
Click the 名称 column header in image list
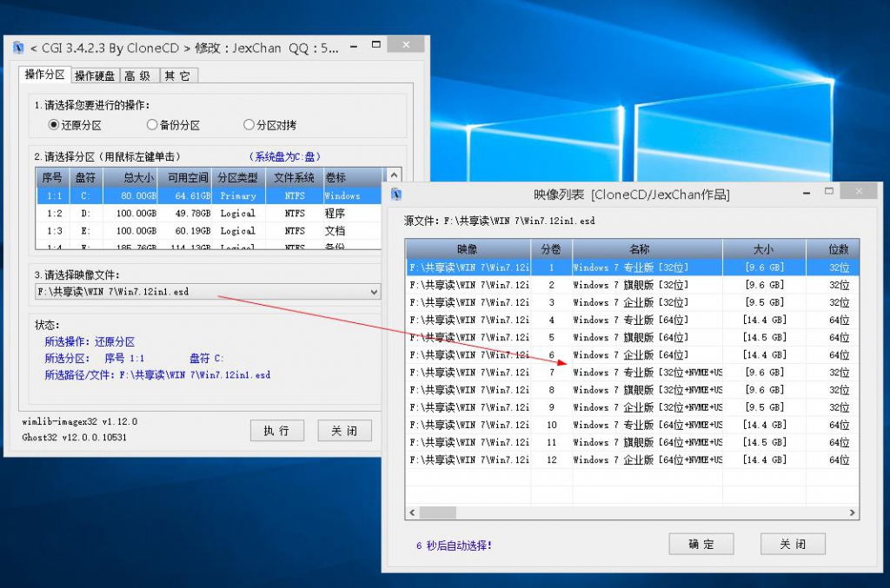647,249
